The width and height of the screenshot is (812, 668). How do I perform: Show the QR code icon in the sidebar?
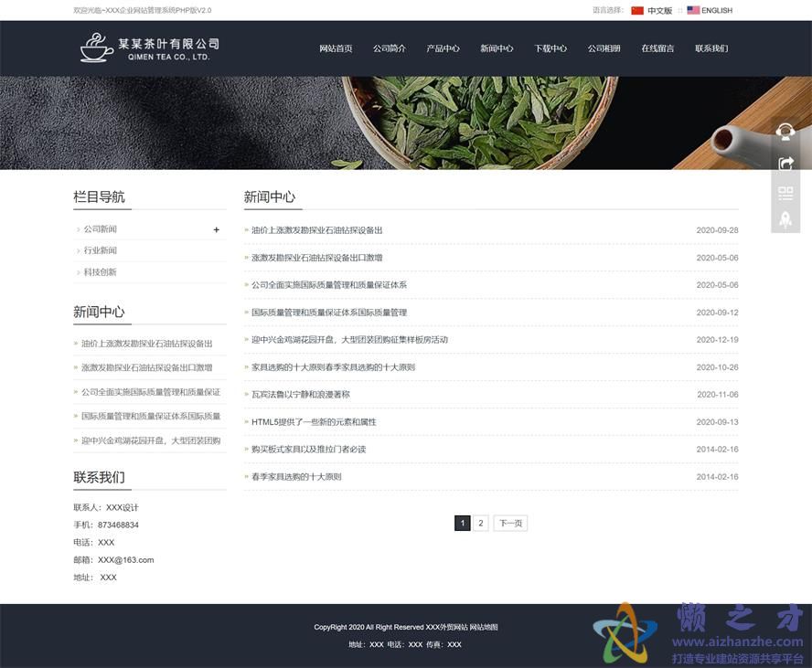[785, 194]
